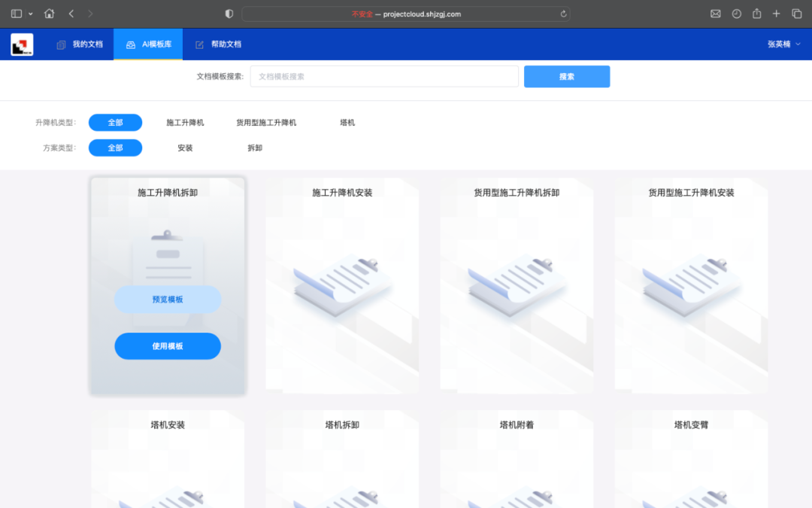Click the app logo in the header

[x=22, y=44]
